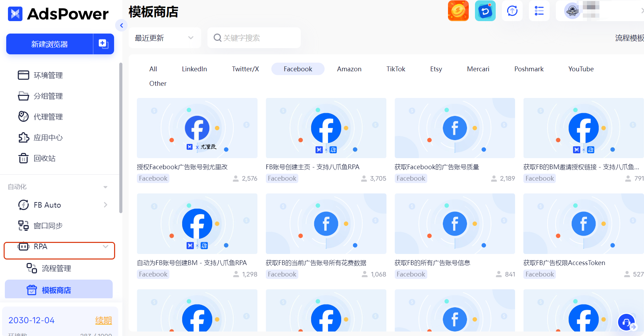Open the 最近更新 sort dropdown
The image size is (644, 336).
point(165,38)
